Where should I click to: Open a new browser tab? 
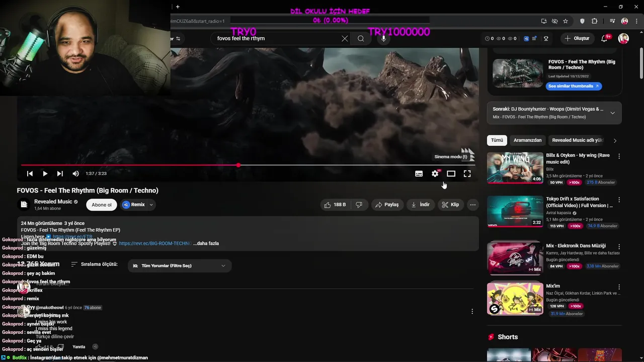178,7
